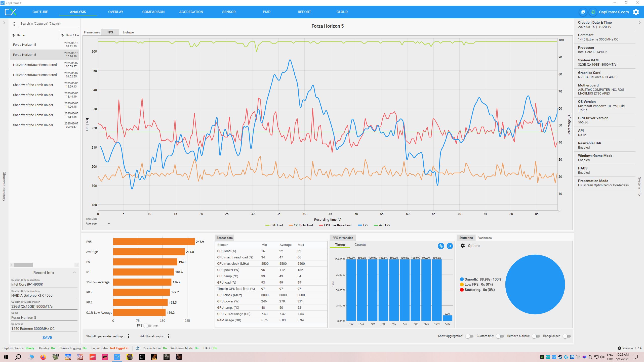644x362 pixels.
Task: Enable Show aggregation toggle
Action: (x=469, y=336)
